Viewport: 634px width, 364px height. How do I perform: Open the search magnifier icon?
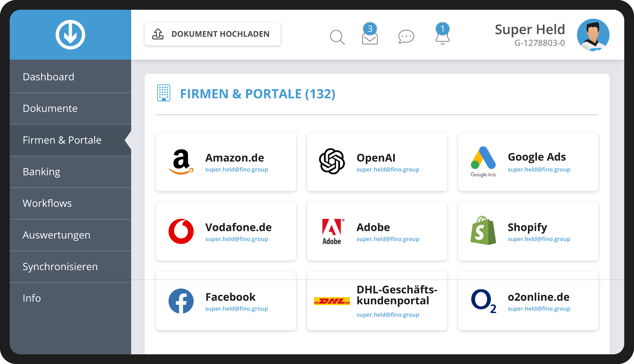click(x=337, y=37)
